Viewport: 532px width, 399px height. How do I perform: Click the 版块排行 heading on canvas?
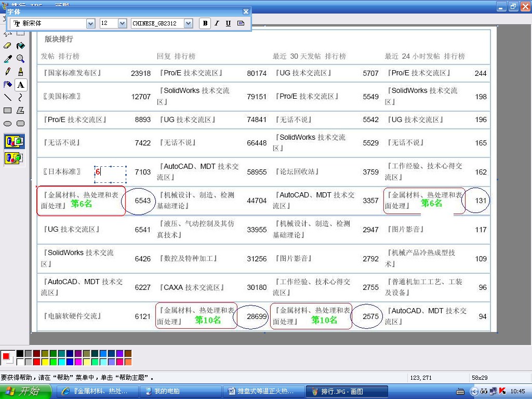(x=59, y=39)
